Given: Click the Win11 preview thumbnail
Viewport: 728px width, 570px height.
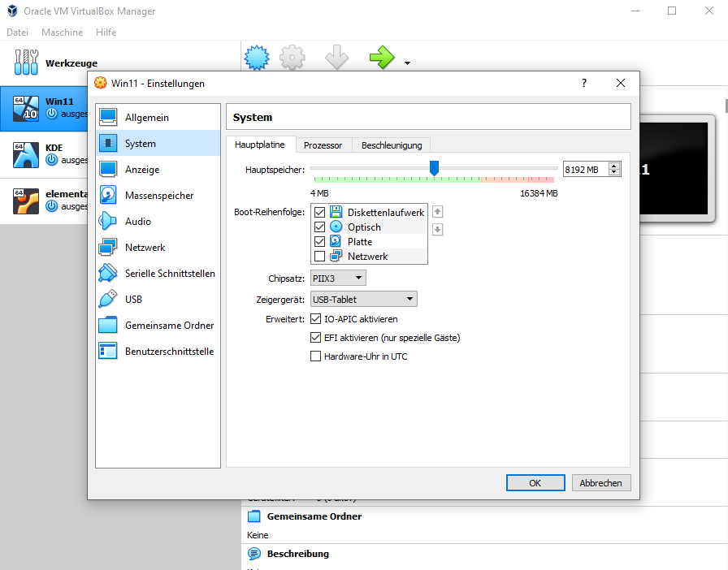Looking at the screenshot, I should [x=677, y=169].
